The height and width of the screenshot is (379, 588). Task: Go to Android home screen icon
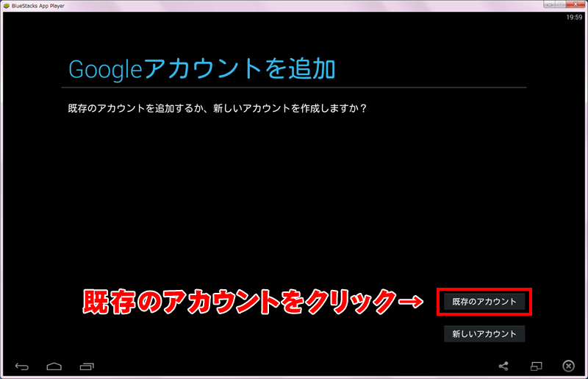[x=54, y=366]
